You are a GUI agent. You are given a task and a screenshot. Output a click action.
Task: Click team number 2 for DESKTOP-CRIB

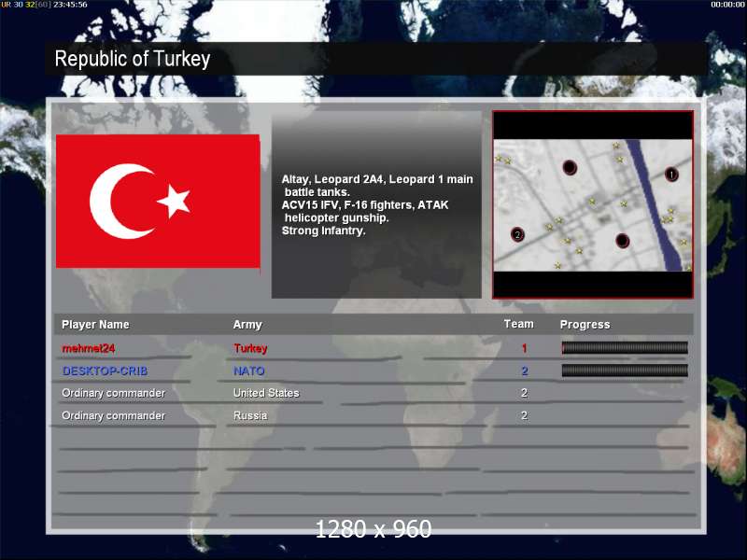tap(524, 371)
